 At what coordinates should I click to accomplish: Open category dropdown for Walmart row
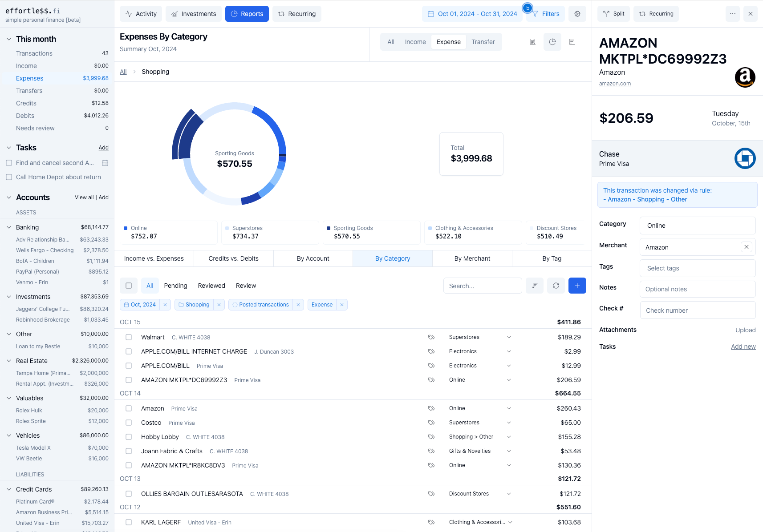pos(509,337)
